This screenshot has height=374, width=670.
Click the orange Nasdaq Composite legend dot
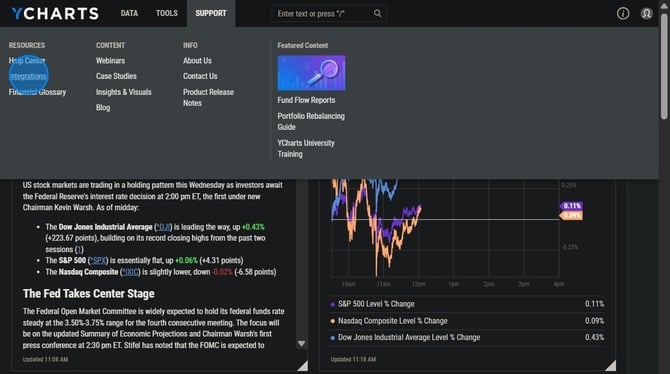(x=333, y=321)
